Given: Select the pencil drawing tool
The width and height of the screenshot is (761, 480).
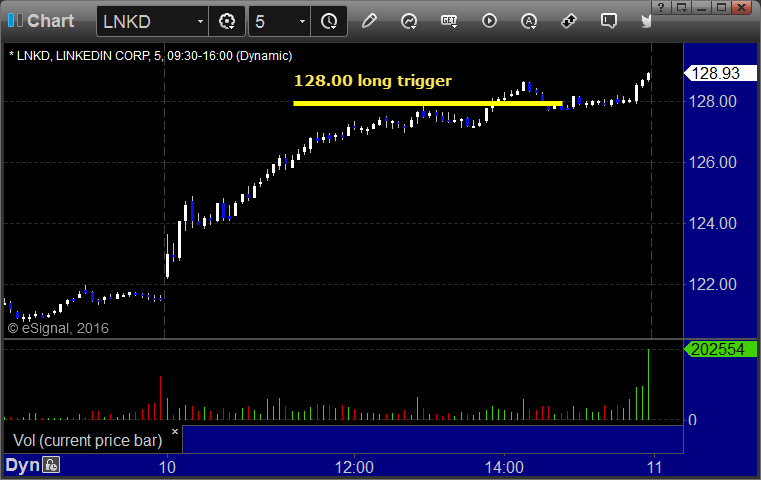Looking at the screenshot, I should click(x=369, y=21).
